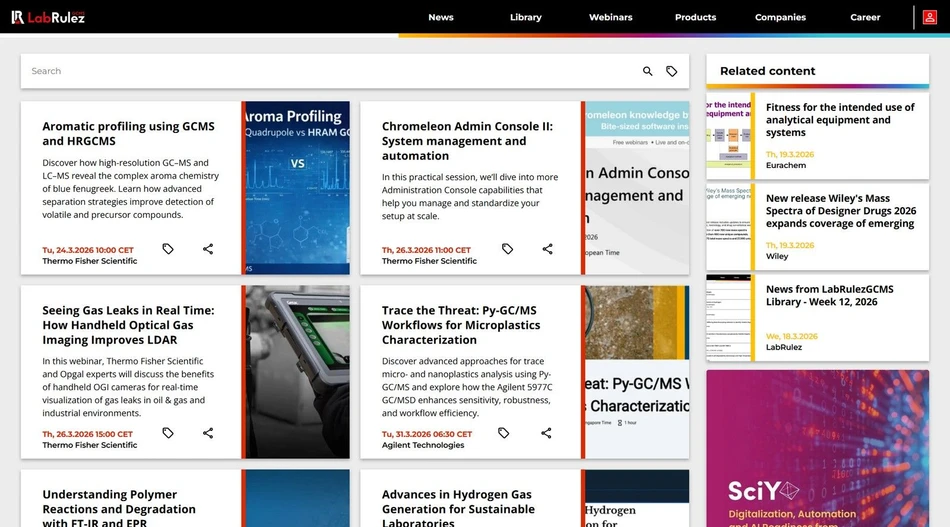Image resolution: width=950 pixels, height=527 pixels.
Task: Open Fitness for intended use related article
Action: (840, 120)
